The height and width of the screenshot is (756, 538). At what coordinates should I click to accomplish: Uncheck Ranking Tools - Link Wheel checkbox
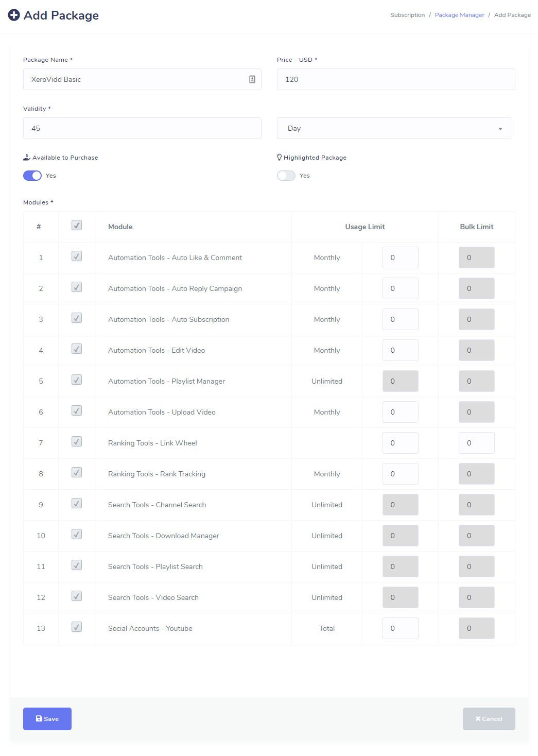pyautogui.click(x=77, y=441)
